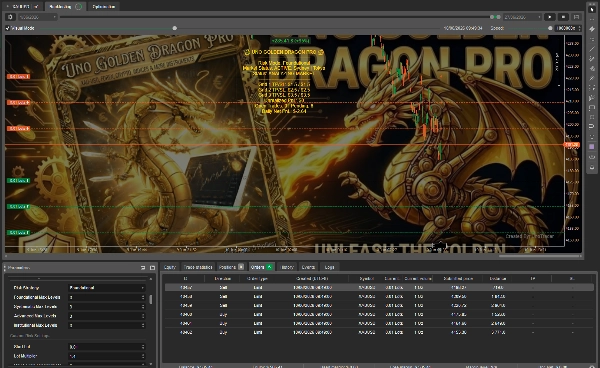Screen dimensions: 600x368
Task: Click Lot Multiplier stepper arrows
Action: coord(143,356)
